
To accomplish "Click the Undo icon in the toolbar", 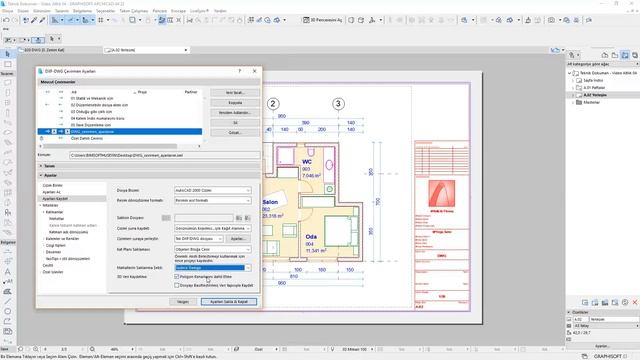I will tap(6, 20).
